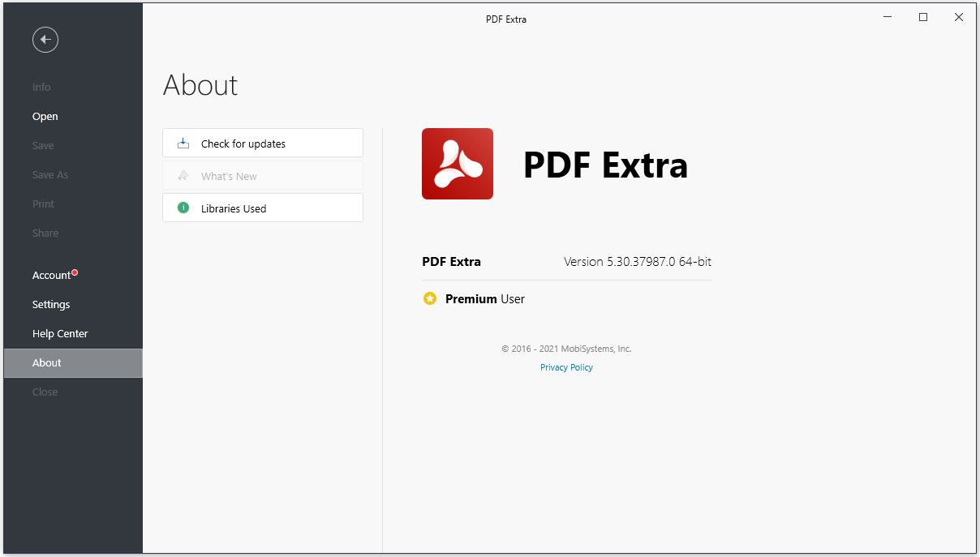Click the gold Premium star badge
980x557 pixels.
[430, 299]
